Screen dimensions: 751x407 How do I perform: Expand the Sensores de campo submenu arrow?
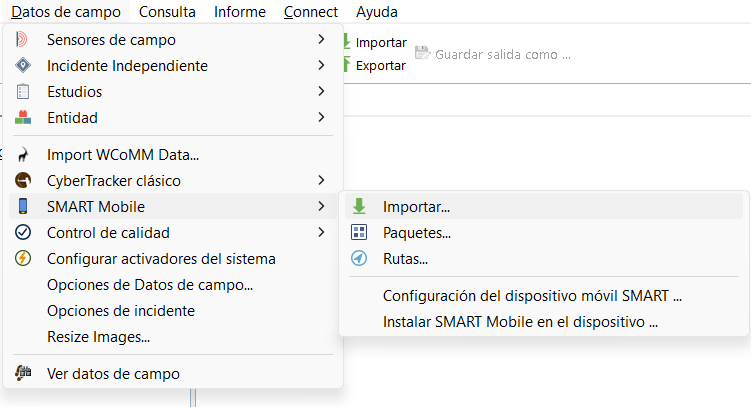pyautogui.click(x=321, y=40)
